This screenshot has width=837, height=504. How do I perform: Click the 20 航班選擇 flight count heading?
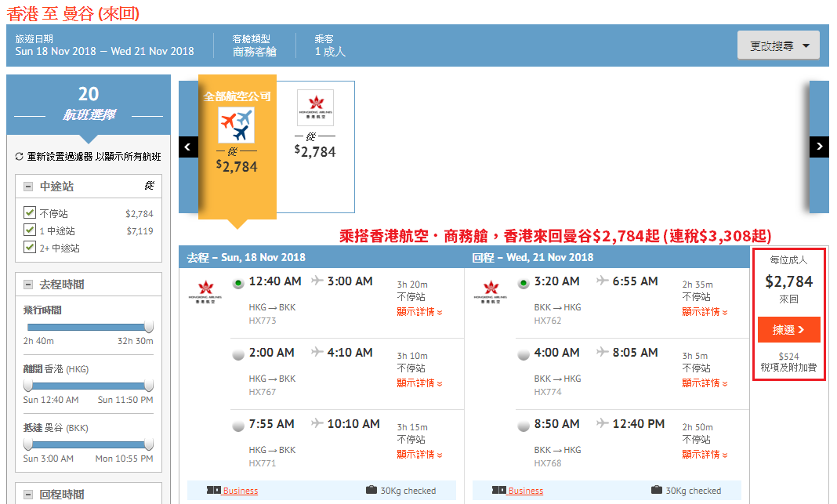[x=89, y=103]
